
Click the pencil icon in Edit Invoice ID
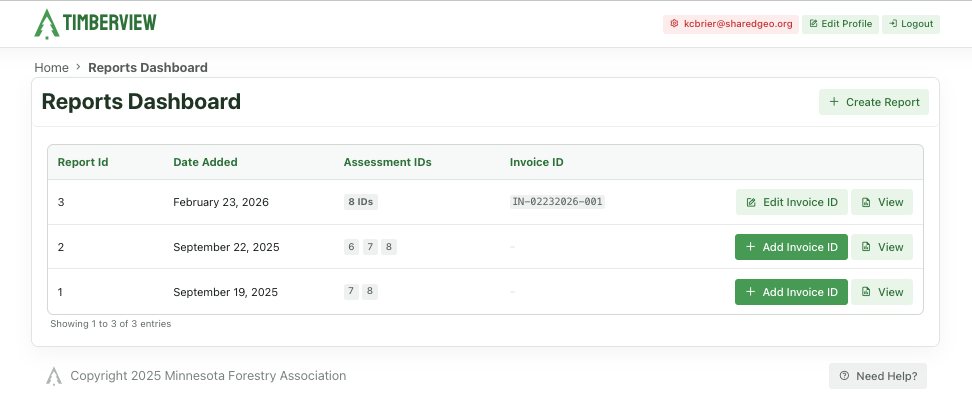tap(751, 202)
